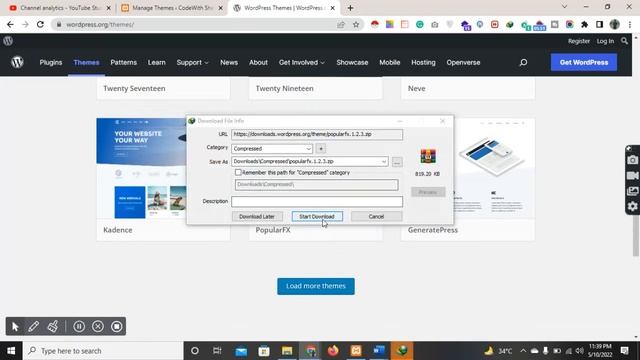Click the page vertical scrollbar
Screen dimensions: 640x360
(636, 235)
